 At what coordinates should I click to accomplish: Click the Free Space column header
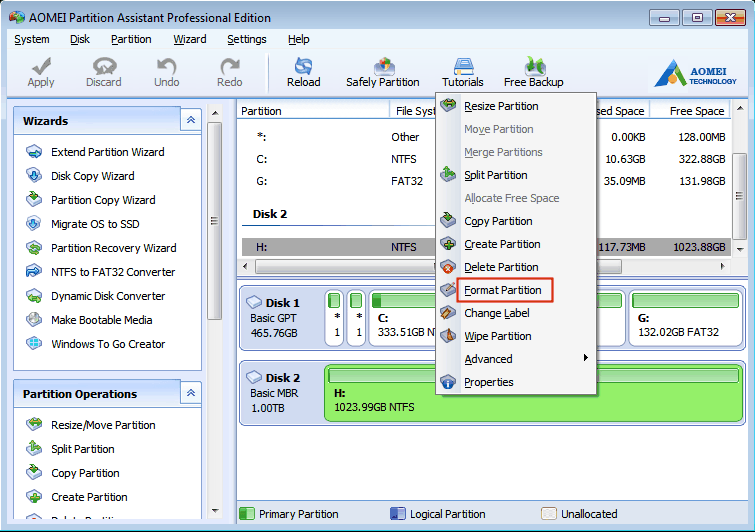point(690,111)
